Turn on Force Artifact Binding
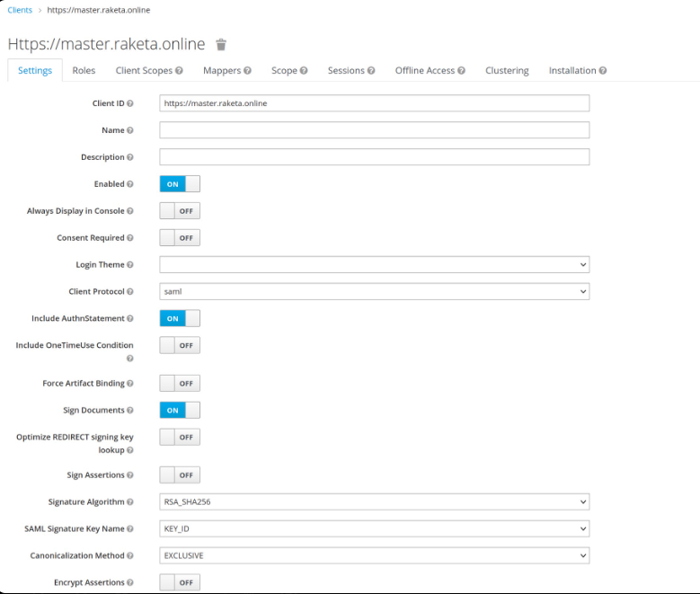 (x=180, y=383)
